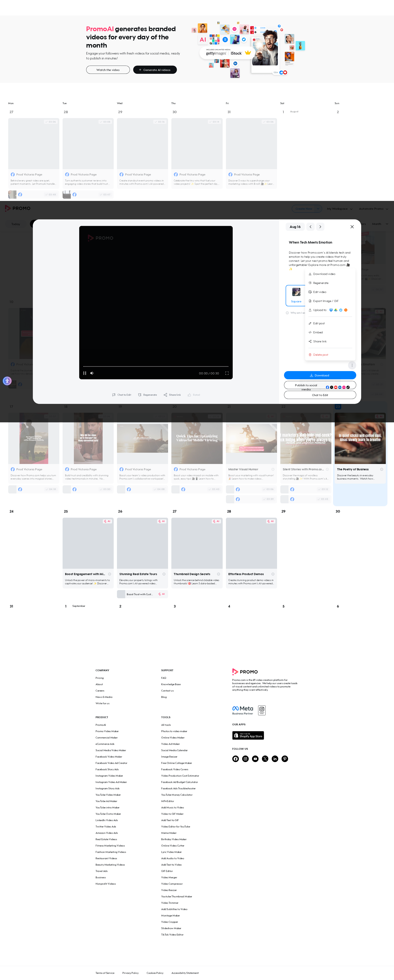Select Export Image / GIF option
394x980 pixels.
click(x=330, y=301)
